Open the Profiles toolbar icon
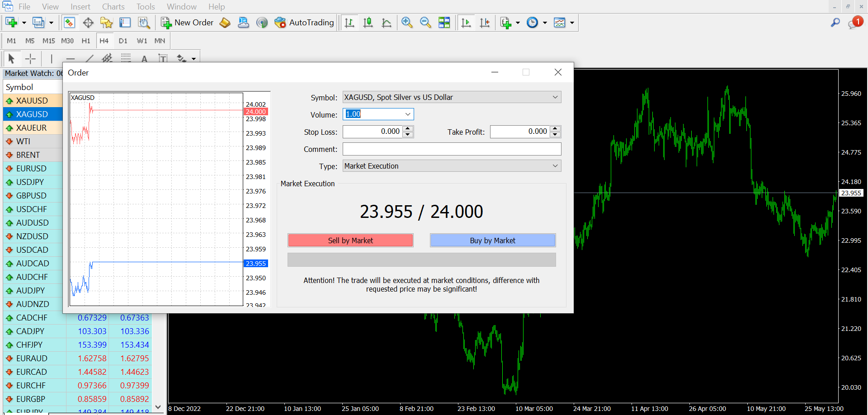868x415 pixels. coord(38,23)
